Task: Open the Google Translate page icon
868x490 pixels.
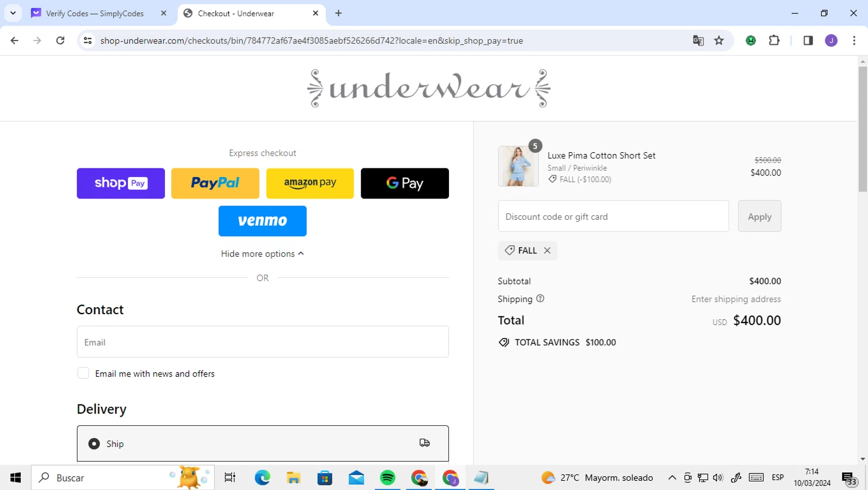Action: (x=698, y=40)
